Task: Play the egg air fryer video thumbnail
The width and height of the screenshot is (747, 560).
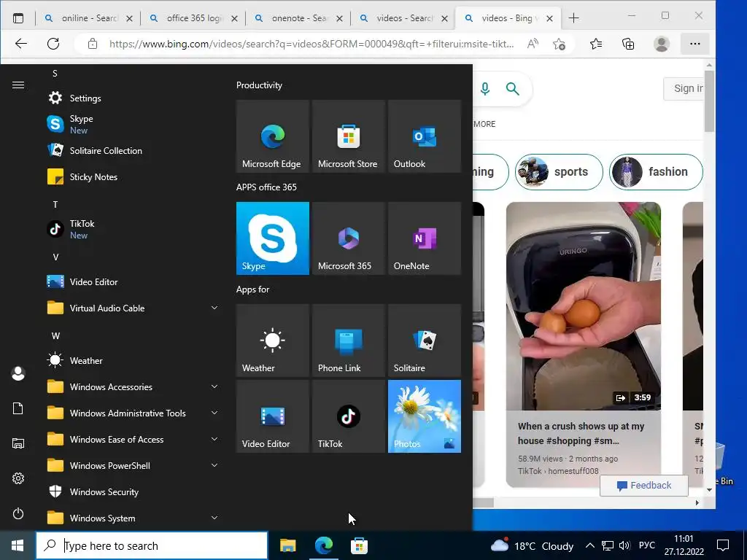Action: click(x=584, y=306)
